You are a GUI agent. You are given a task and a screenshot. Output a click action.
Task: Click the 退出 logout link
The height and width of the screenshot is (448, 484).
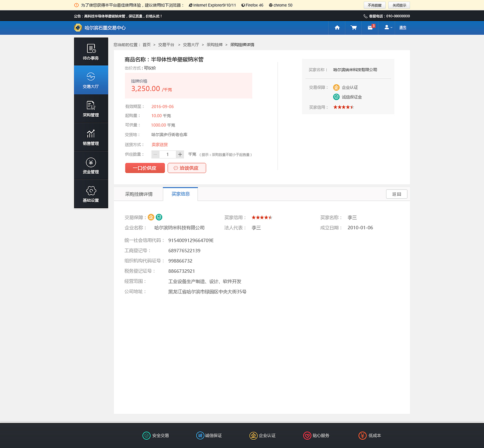coord(403,28)
